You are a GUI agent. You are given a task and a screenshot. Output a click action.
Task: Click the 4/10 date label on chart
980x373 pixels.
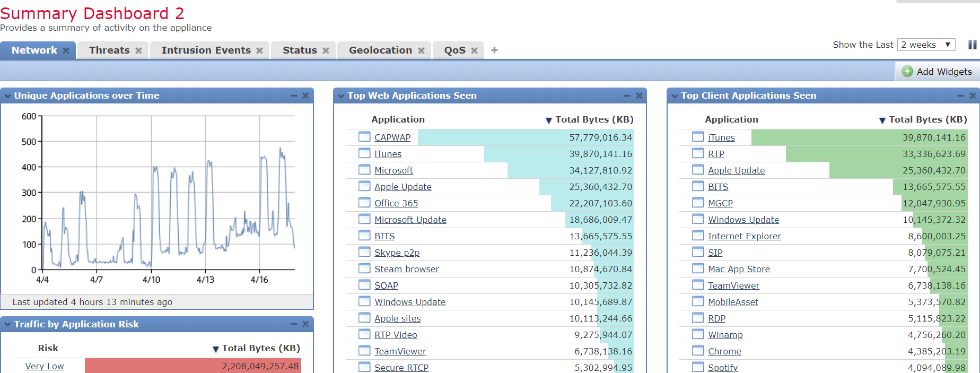click(x=151, y=280)
